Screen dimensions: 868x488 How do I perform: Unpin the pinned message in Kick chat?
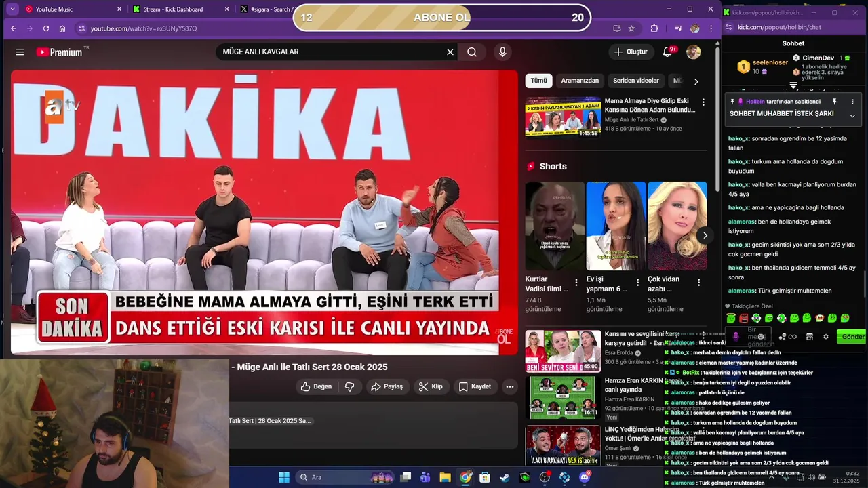click(x=834, y=102)
